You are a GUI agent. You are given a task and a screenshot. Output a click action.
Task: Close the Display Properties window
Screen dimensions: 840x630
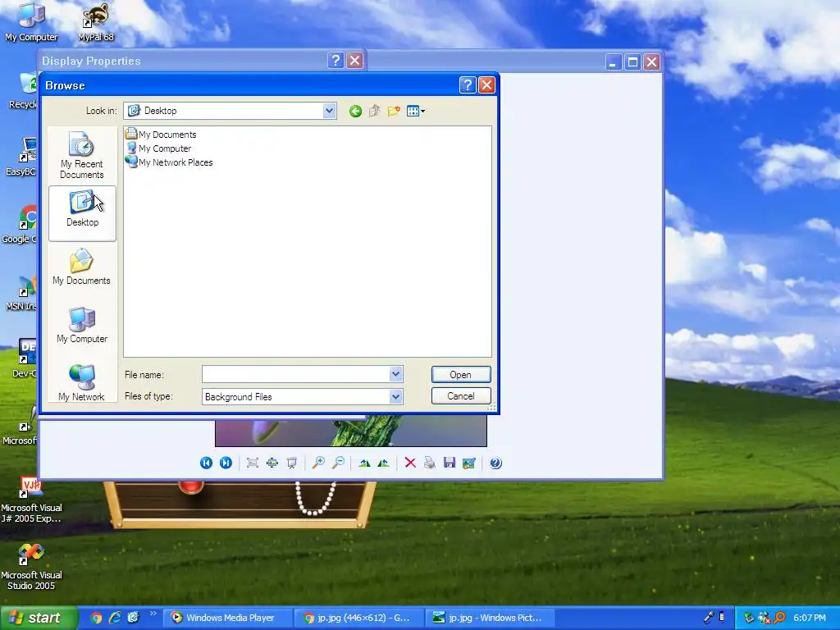point(354,61)
